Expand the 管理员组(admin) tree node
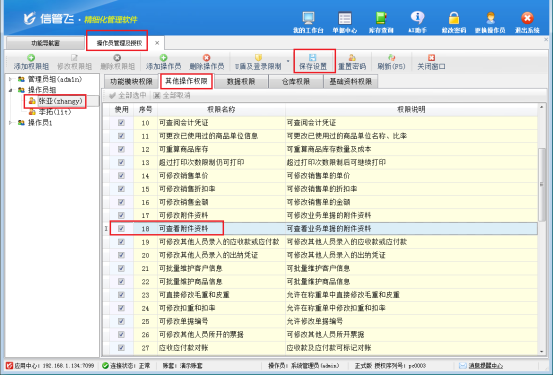The height and width of the screenshot is (376, 554). [11, 79]
